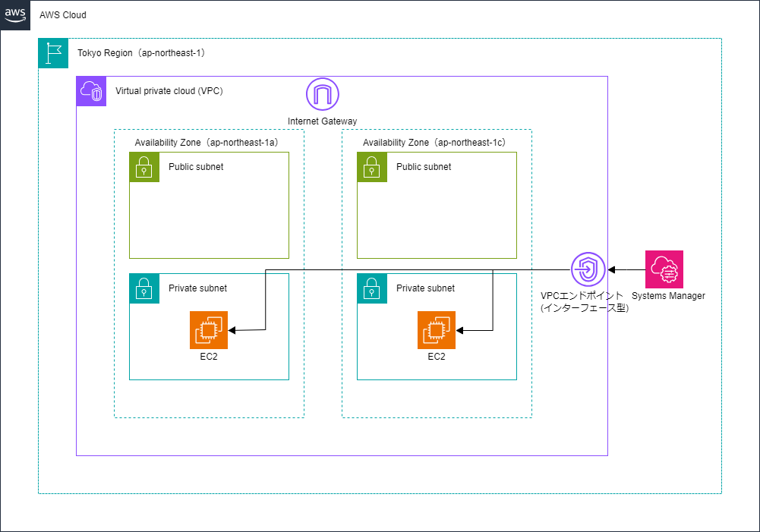Select the "Internet Gateway" text label
The image size is (760, 532).
pos(323,121)
